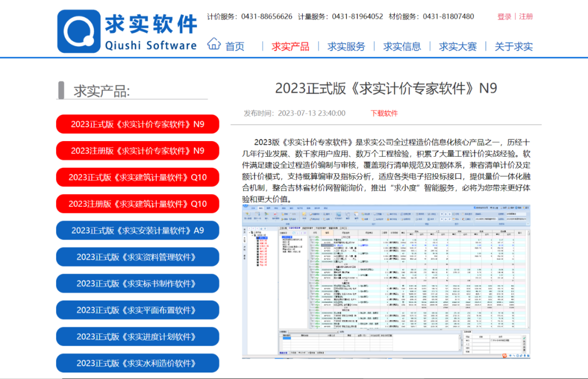Click the 求实产品: sidebar heading

pyautogui.click(x=102, y=91)
